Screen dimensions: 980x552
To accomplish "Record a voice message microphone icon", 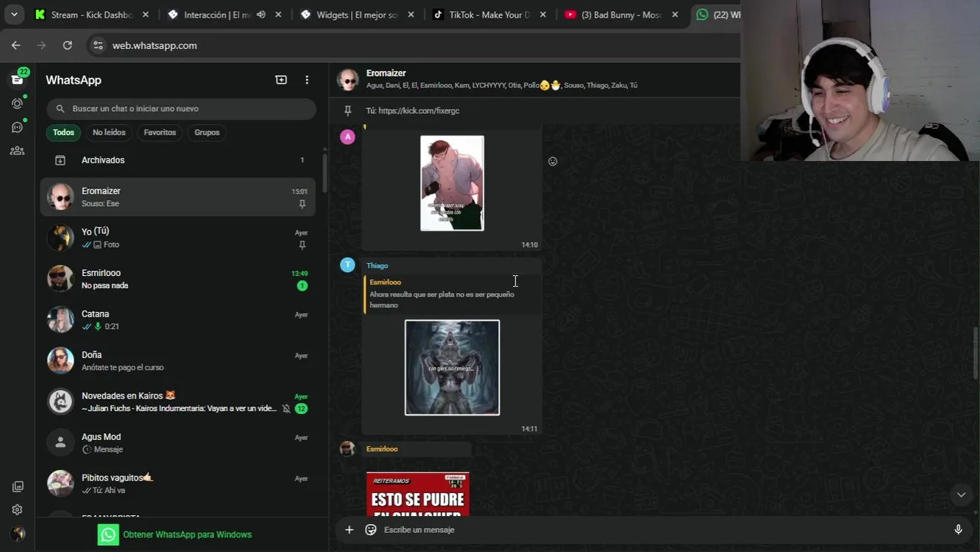I will [958, 530].
